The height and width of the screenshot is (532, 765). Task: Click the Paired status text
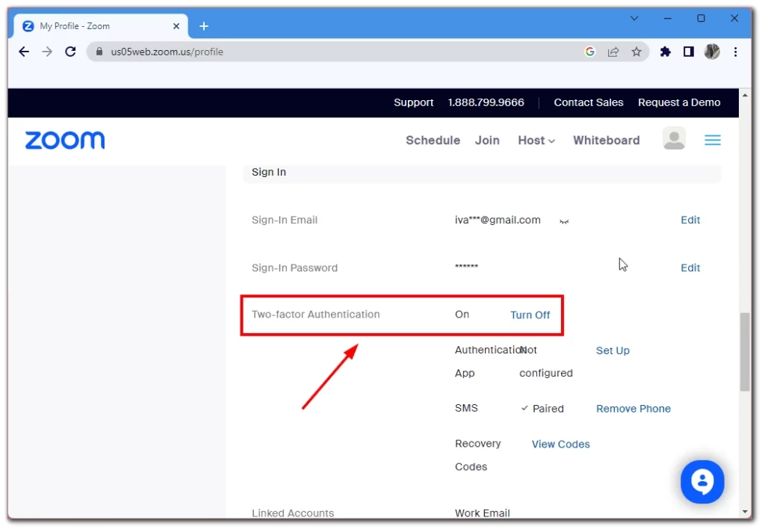[548, 409]
